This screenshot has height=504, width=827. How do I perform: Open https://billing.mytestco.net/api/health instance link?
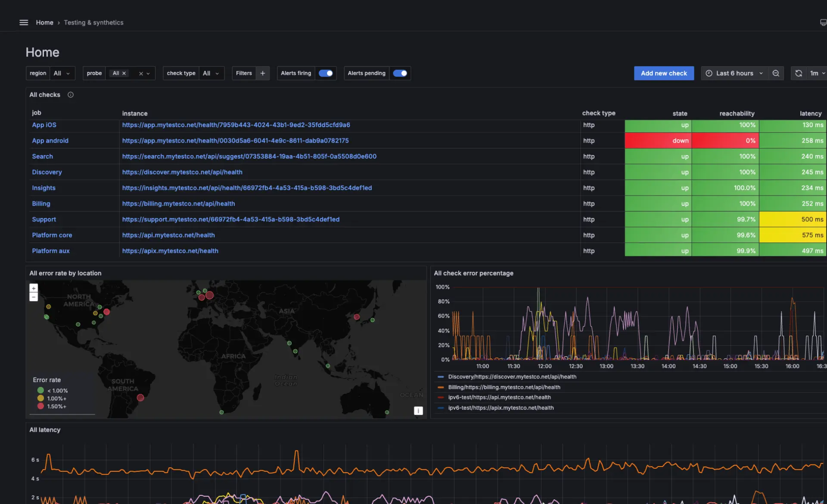pos(178,204)
